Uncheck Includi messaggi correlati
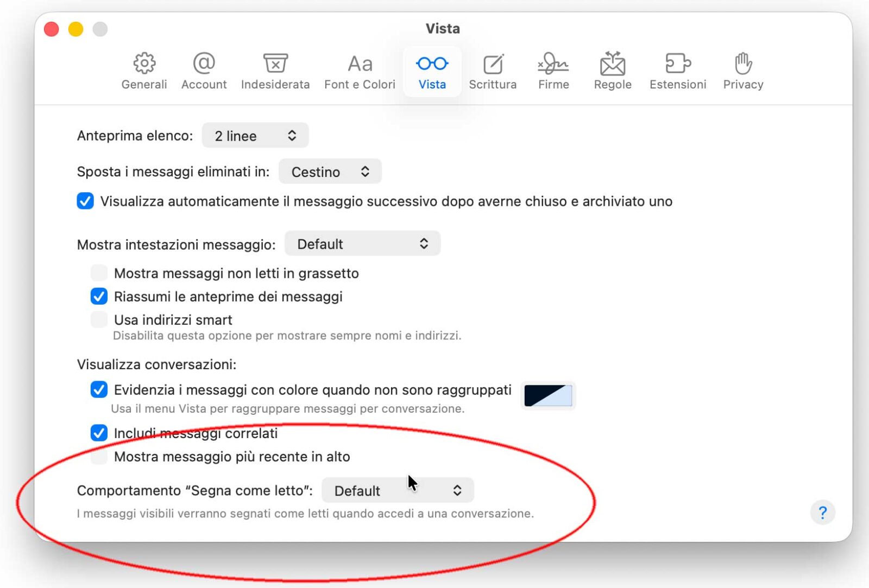This screenshot has width=869, height=588. [x=98, y=433]
